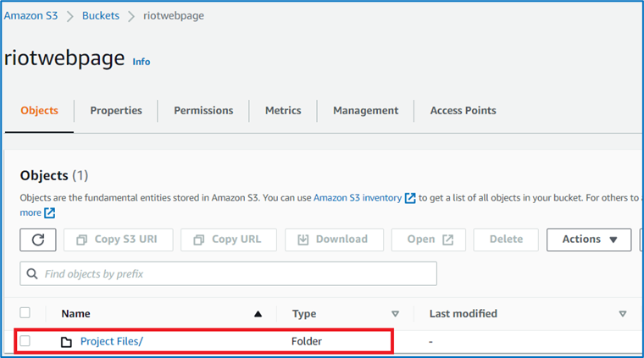Open the Amazon S3 inventory link
Viewport: 644px width, 358px height.
(358, 198)
